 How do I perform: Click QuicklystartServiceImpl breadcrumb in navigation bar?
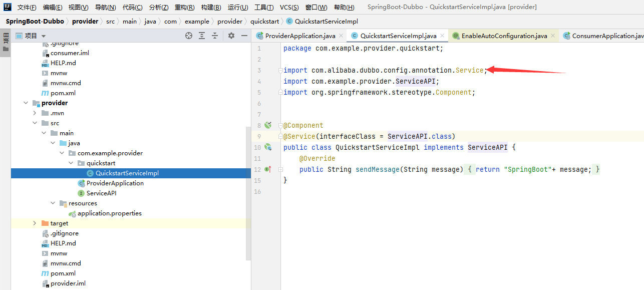[x=326, y=22]
